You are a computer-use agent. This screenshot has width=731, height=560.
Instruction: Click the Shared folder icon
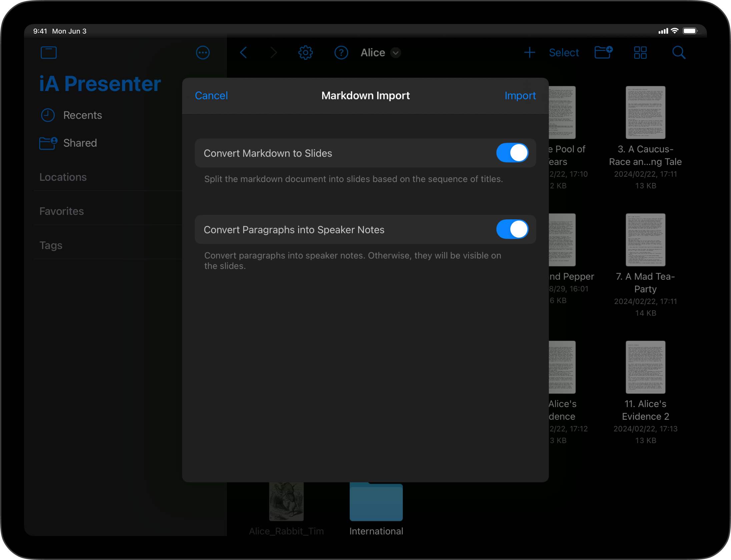coord(48,143)
